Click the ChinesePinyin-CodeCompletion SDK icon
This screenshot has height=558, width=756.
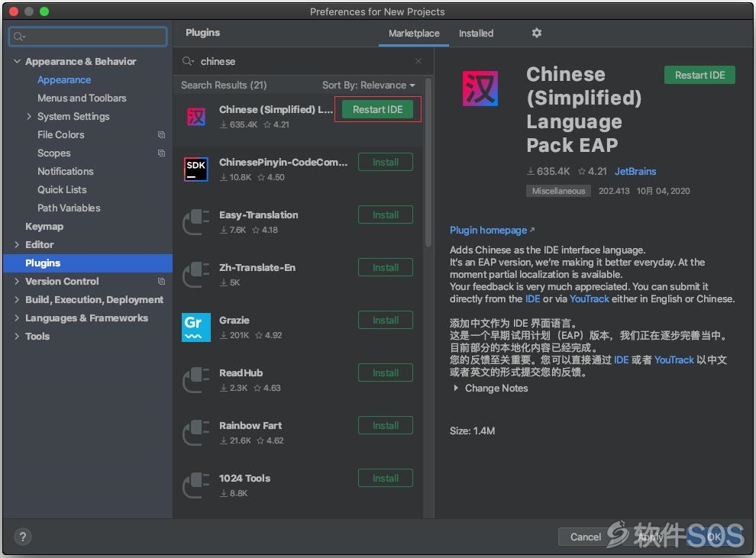tap(196, 169)
